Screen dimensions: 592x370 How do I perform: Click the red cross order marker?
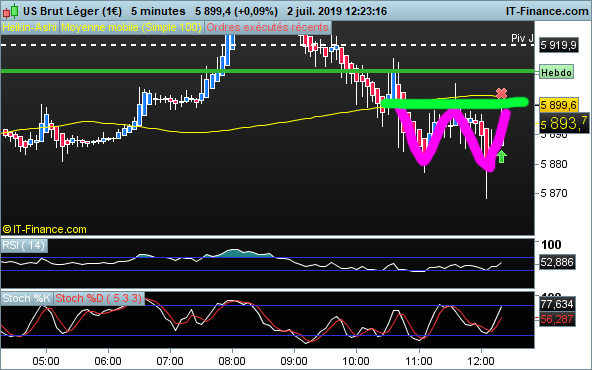(x=501, y=93)
